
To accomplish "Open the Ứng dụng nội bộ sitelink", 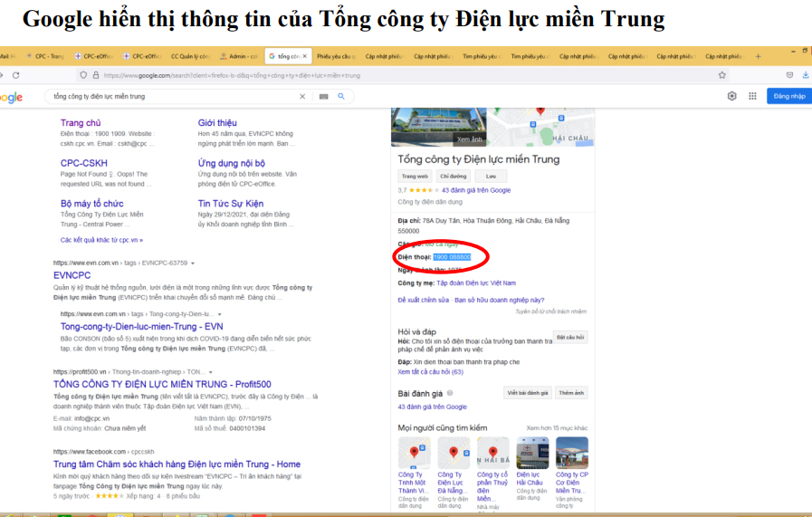I will click(x=231, y=163).
